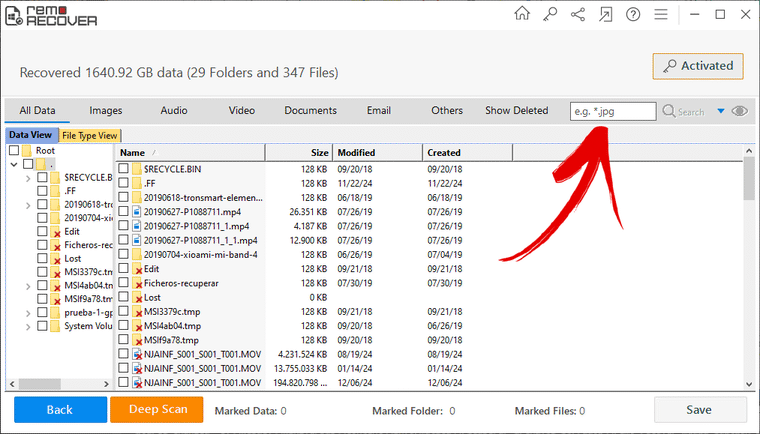Mark the Root checkbox in tree
The image size is (760, 434).
pos(14,150)
